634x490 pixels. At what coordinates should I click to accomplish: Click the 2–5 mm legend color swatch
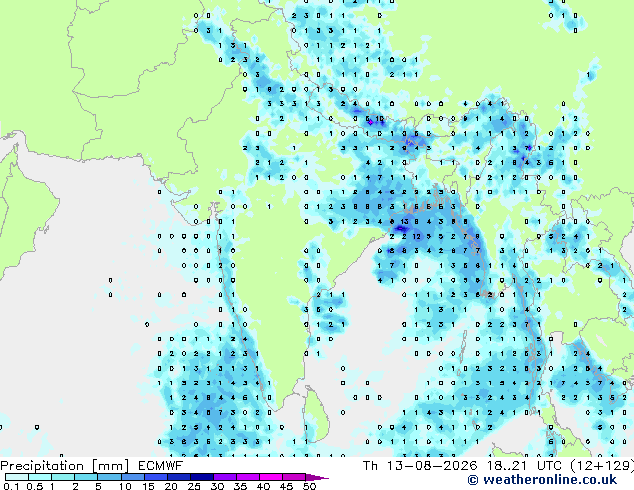coord(86,477)
